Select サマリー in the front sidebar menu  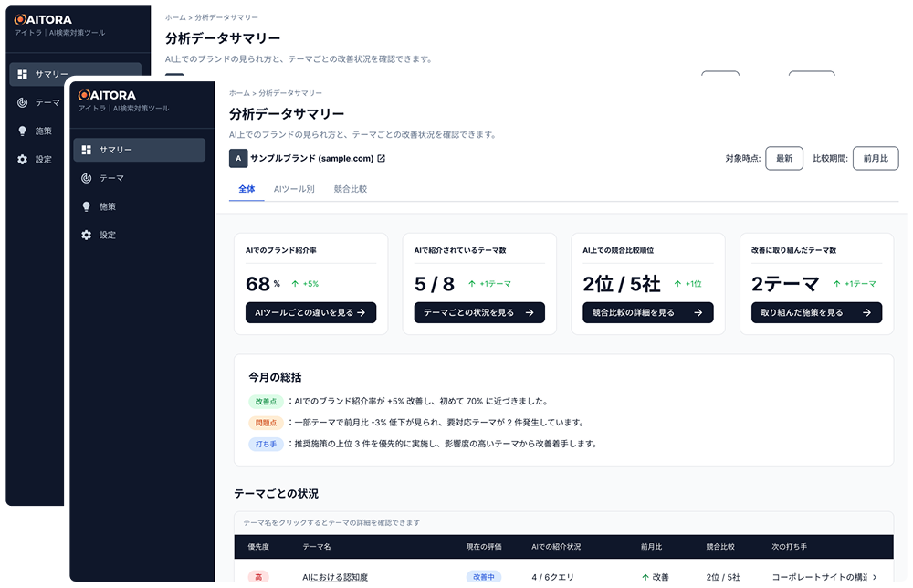(x=140, y=150)
